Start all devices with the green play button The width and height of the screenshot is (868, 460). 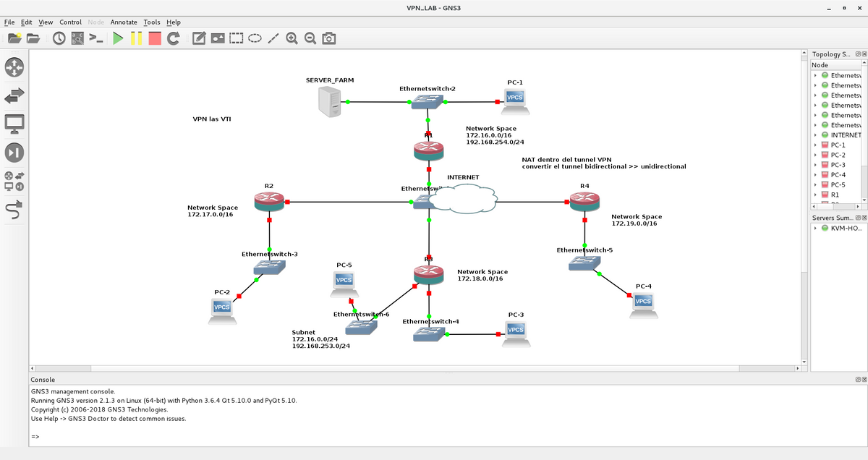(118, 38)
